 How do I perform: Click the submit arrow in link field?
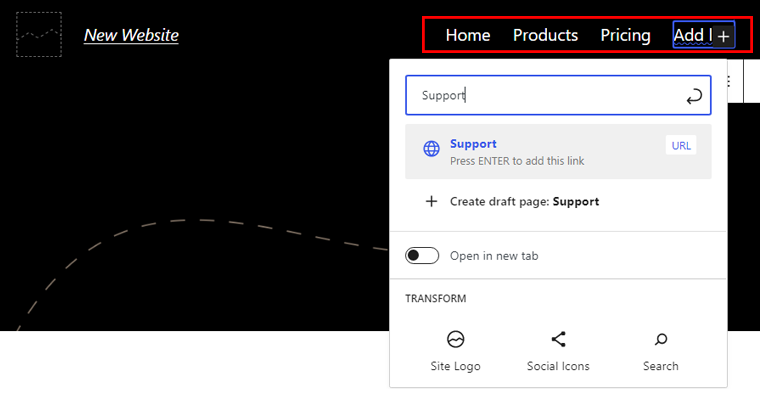(694, 96)
